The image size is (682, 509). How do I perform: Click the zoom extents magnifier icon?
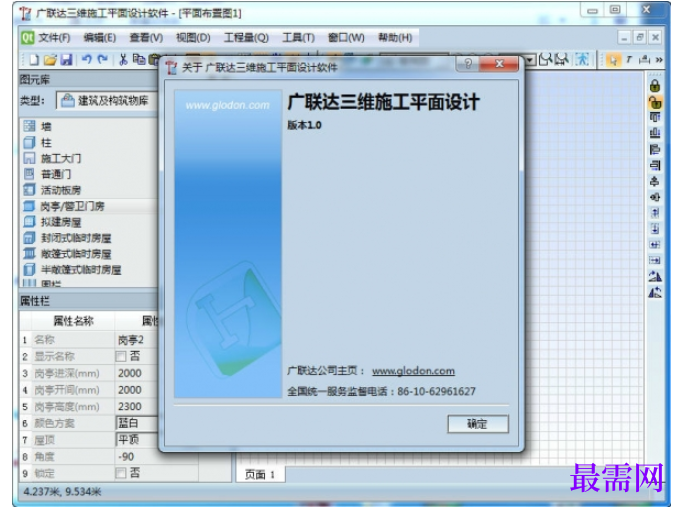click(x=562, y=59)
